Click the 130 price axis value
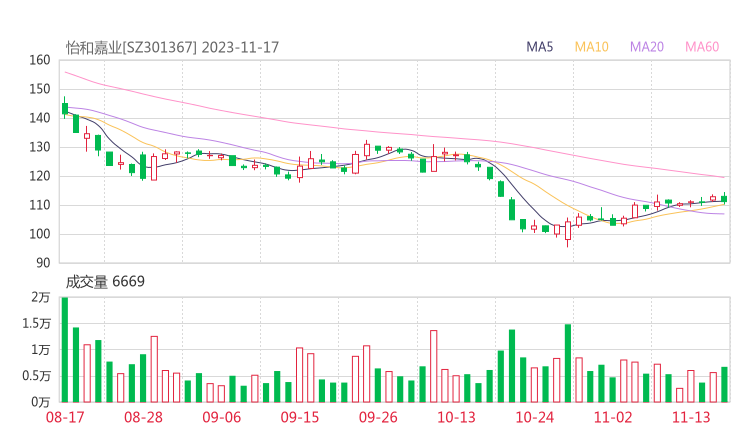Viewport: 740px width, 440px height. tap(40, 147)
